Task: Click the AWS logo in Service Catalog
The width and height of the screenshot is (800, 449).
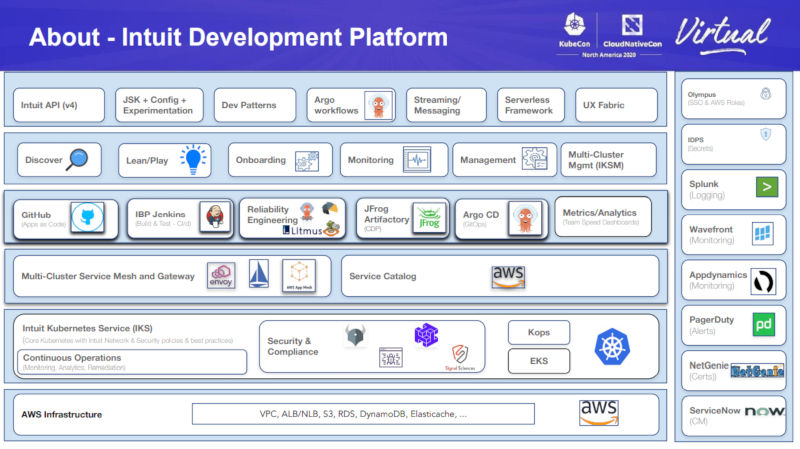Action: pos(508,277)
